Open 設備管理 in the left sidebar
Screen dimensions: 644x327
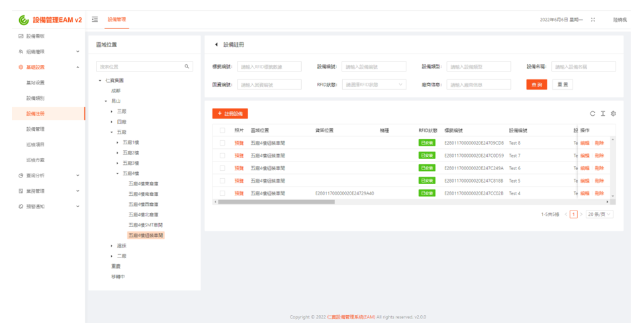click(x=36, y=129)
